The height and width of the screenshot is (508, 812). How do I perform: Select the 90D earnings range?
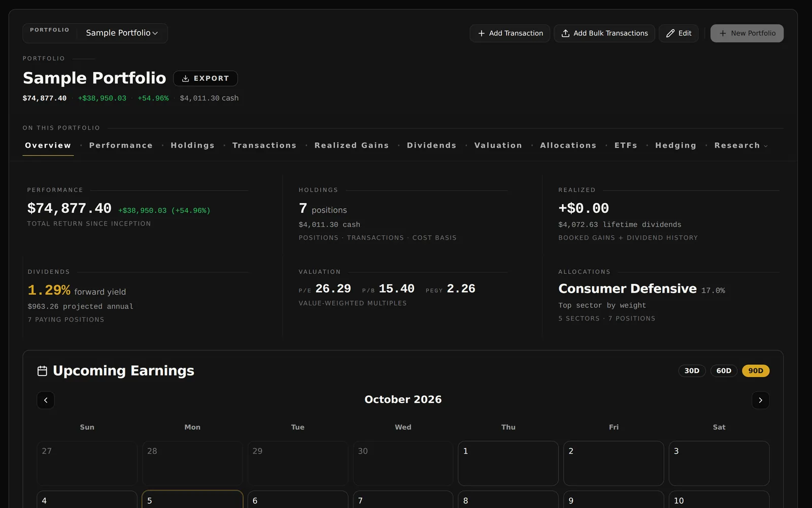click(x=756, y=371)
